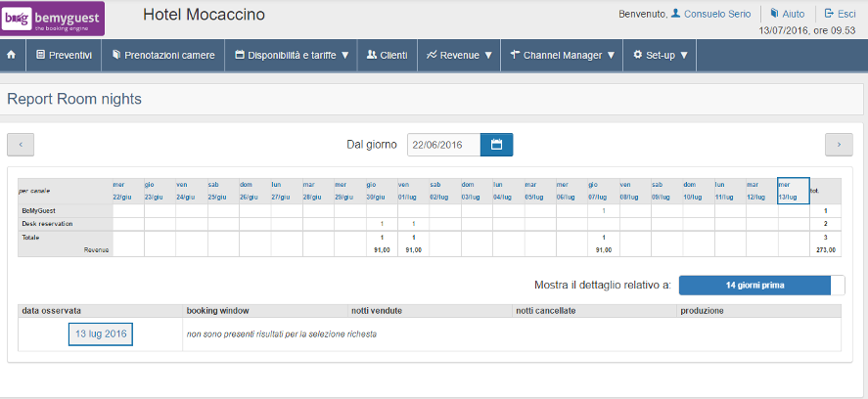Go to next period with right arrow
Image resolution: width=868 pixels, height=399 pixels.
click(839, 145)
